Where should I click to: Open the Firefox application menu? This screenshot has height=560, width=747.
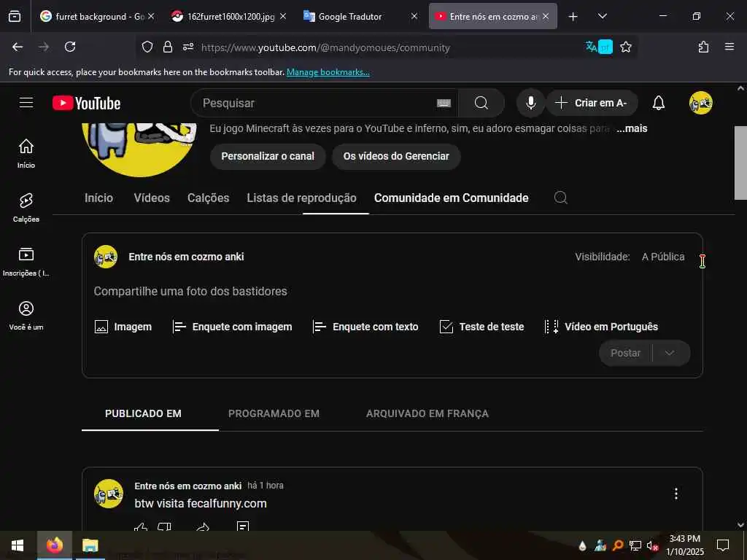[729, 47]
